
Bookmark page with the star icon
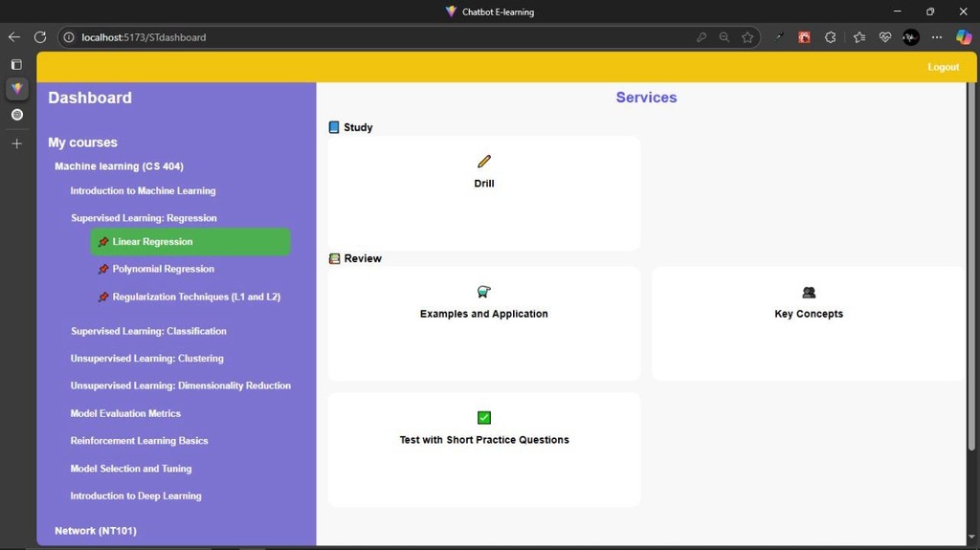pyautogui.click(x=747, y=37)
